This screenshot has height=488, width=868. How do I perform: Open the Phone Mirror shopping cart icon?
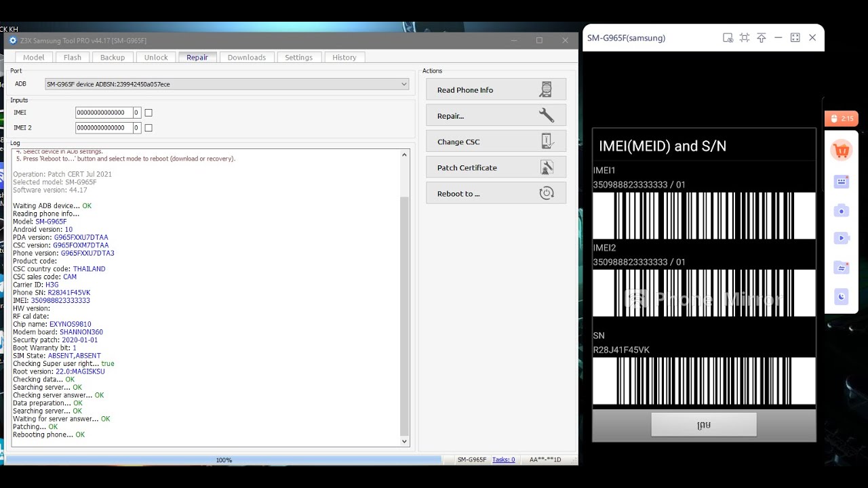point(842,150)
